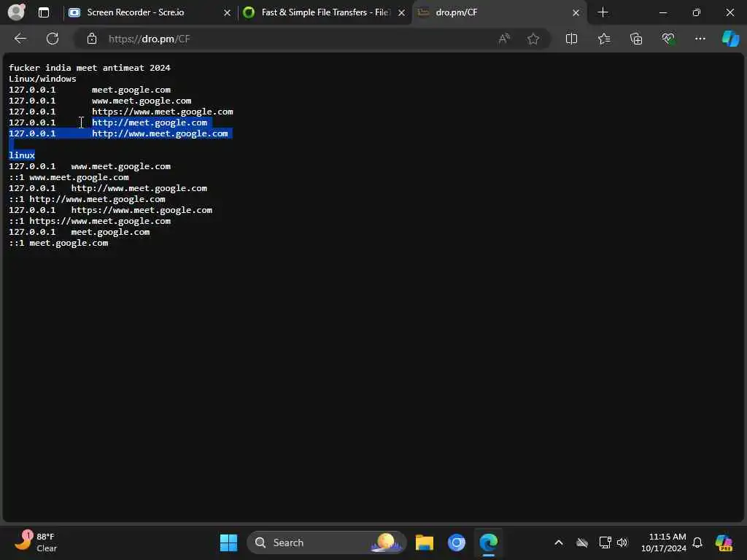
Task: Go back to the previous page
Action: [x=20, y=39]
